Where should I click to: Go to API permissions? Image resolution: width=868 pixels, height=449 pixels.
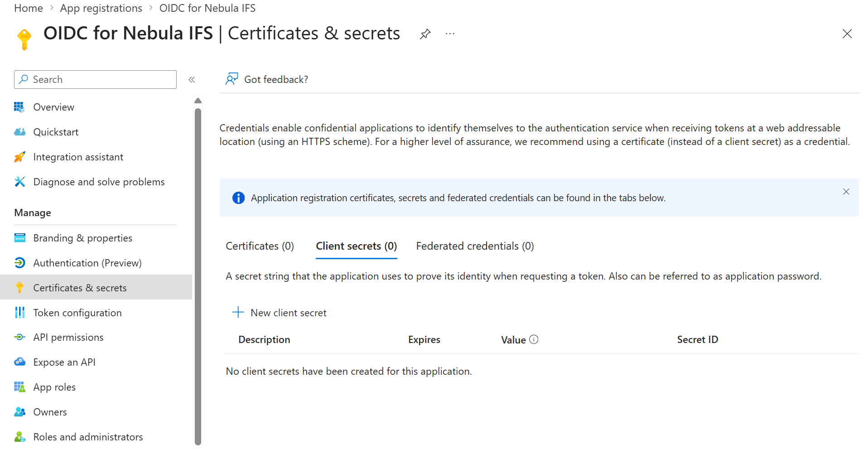[68, 337]
